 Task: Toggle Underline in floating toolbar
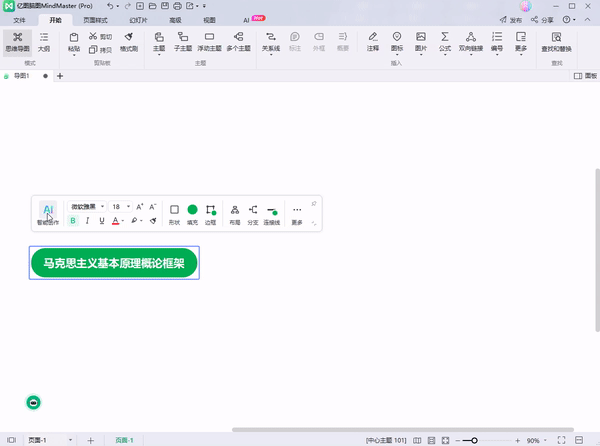(x=102, y=221)
